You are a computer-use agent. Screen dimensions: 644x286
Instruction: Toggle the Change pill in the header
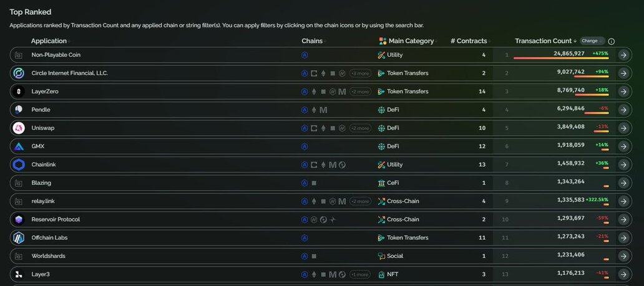pos(592,41)
